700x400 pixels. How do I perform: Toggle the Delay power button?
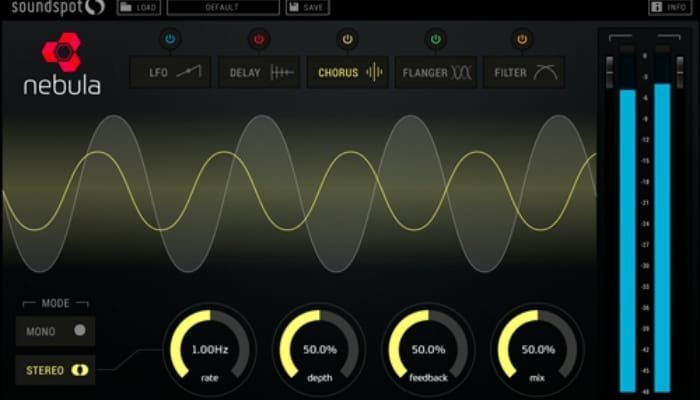259,39
